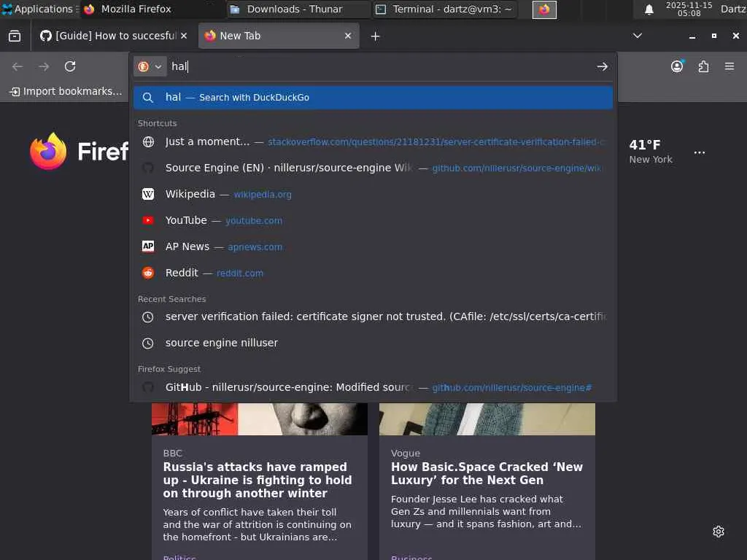Close the New Tab tab
The image size is (747, 560).
click(348, 36)
